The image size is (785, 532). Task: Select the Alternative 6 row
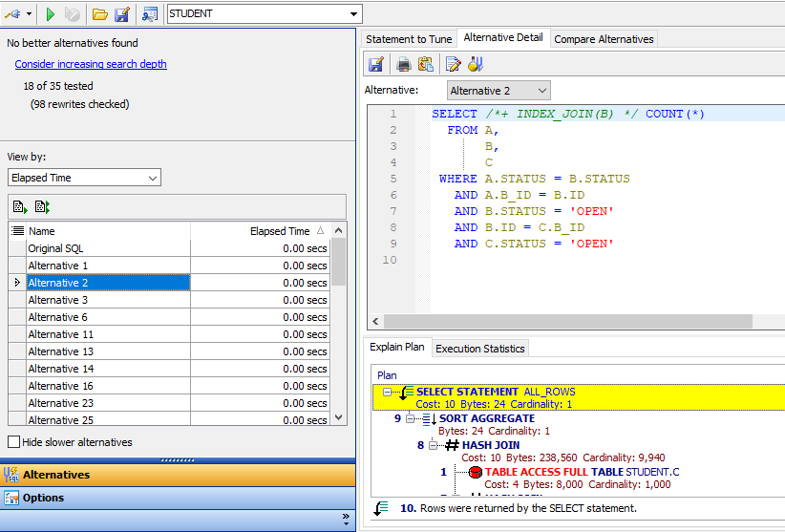169,317
